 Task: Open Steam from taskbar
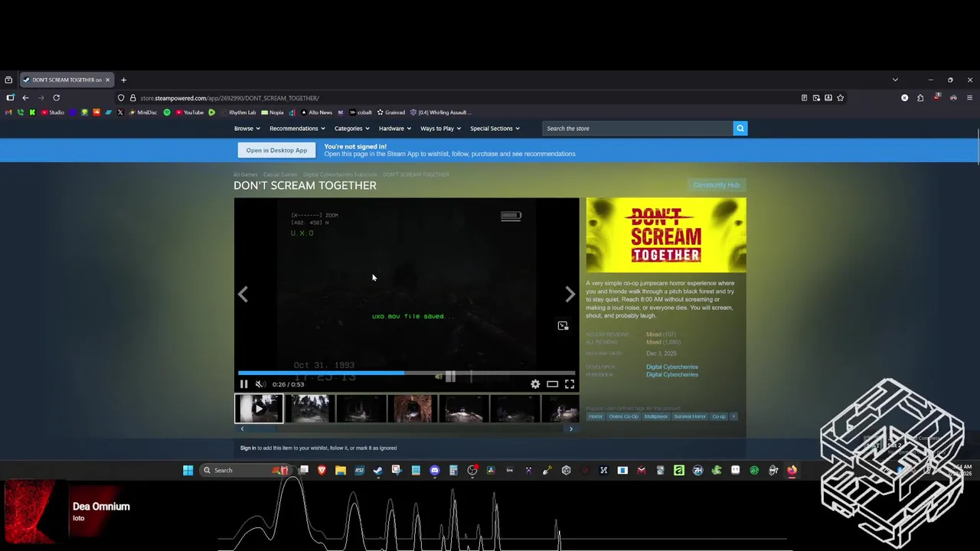point(378,471)
